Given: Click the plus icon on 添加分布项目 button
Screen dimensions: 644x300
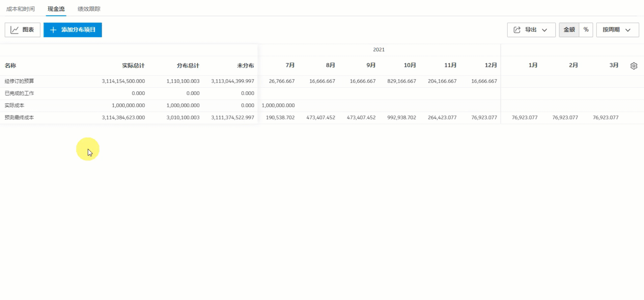Looking at the screenshot, I should (53, 30).
